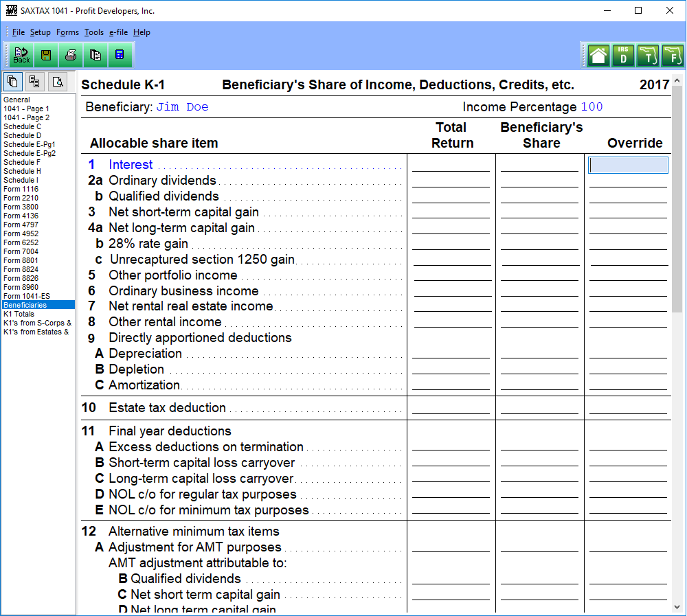Select Form 8801 in list
Viewport: 687px width, 616px height.
(38, 260)
